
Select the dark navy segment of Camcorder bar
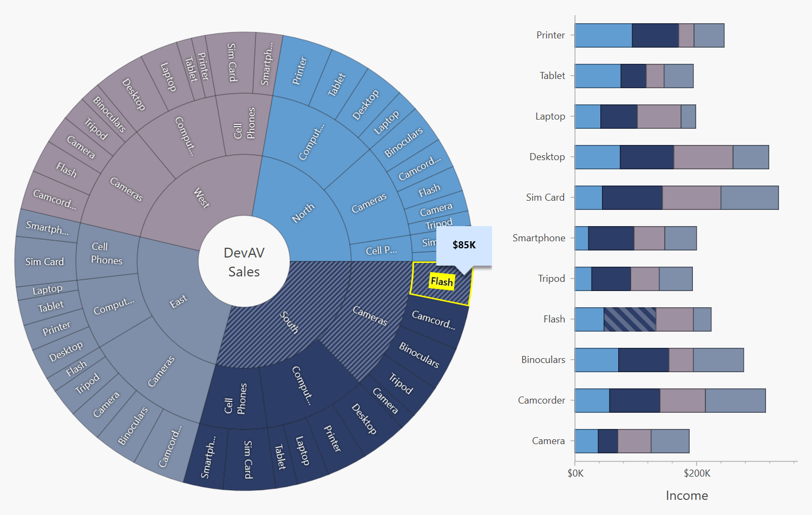pyautogui.click(x=634, y=400)
